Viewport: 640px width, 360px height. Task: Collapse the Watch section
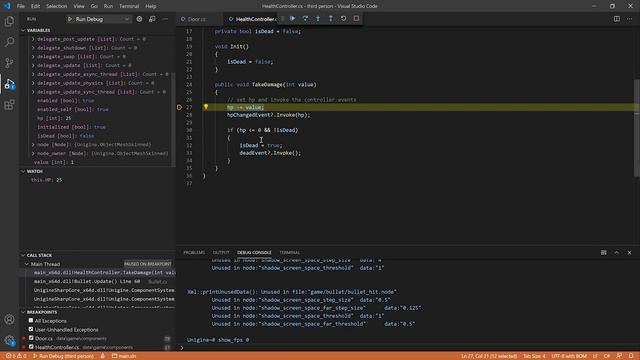[23, 171]
